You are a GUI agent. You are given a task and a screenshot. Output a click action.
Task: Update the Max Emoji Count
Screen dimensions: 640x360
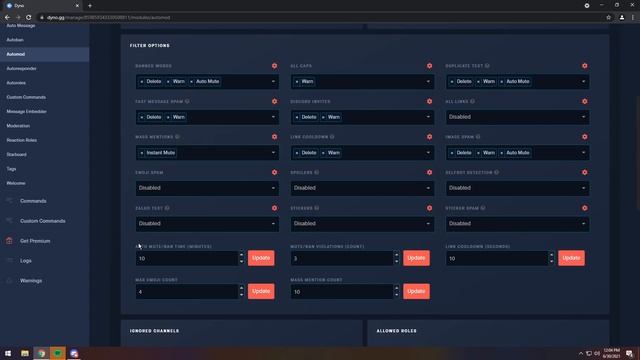[x=261, y=291]
